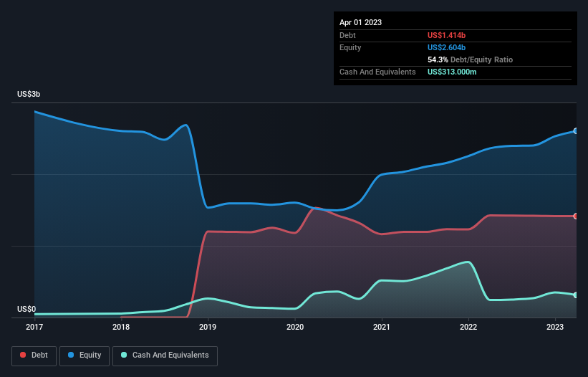
Task: Click the 2020 axis label
Action: click(295, 327)
